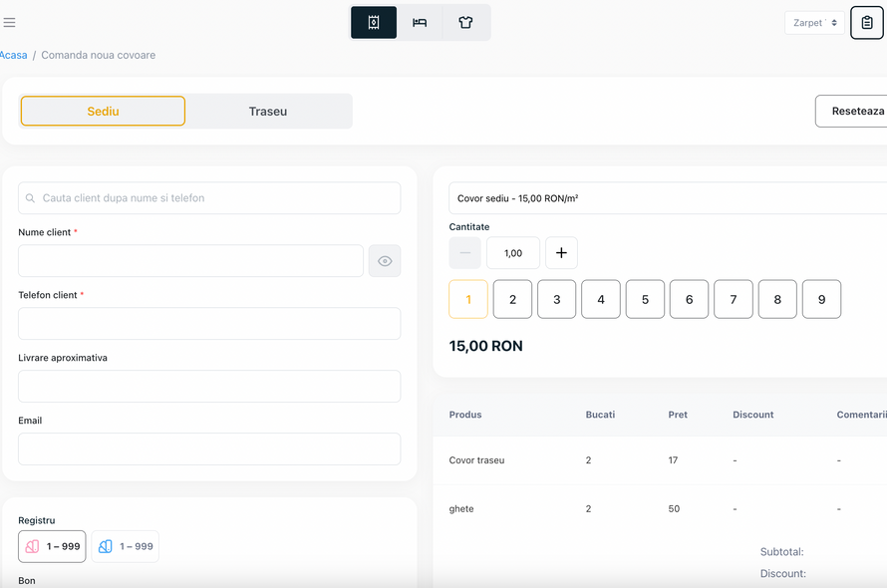
Task: Open the Zarpet location dropdown
Action: [x=814, y=23]
